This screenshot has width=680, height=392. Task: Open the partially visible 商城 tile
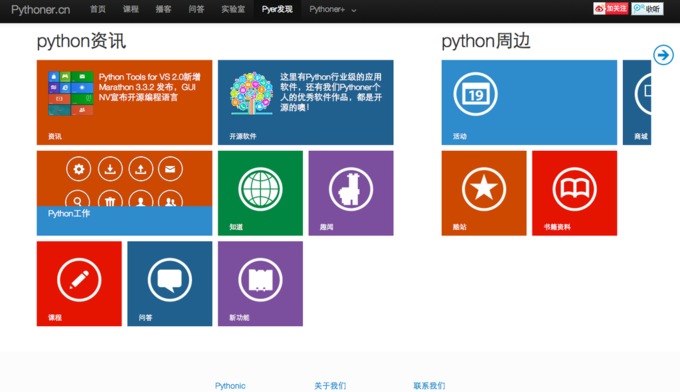[x=637, y=102]
